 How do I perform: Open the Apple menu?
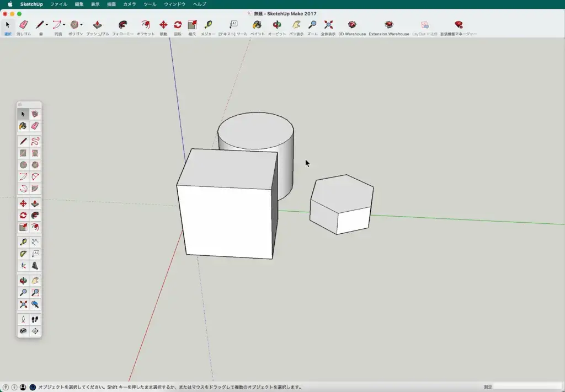point(9,4)
